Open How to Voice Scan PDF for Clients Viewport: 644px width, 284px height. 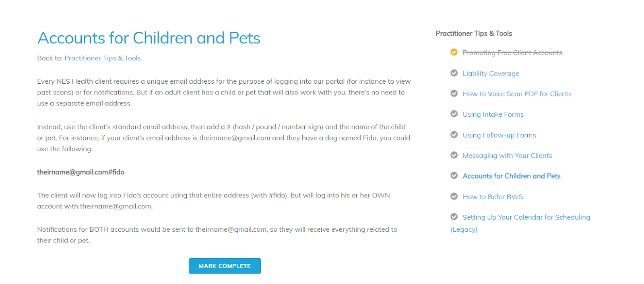click(x=517, y=94)
